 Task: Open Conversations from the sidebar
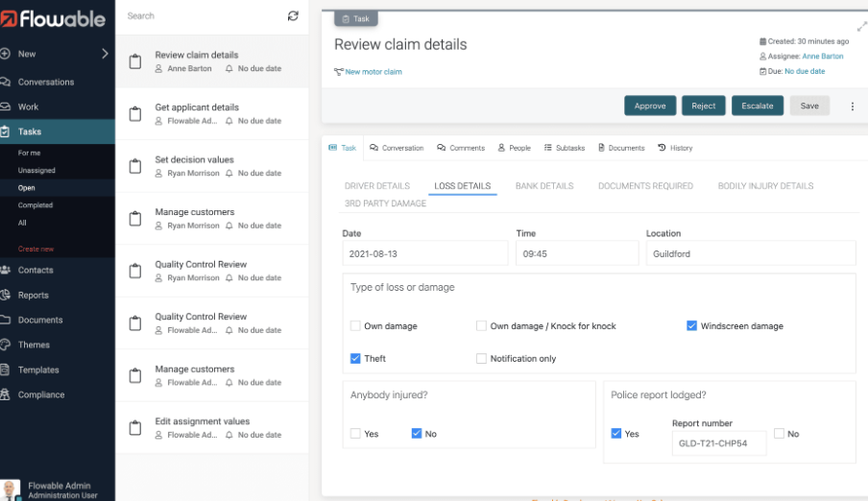coord(46,82)
